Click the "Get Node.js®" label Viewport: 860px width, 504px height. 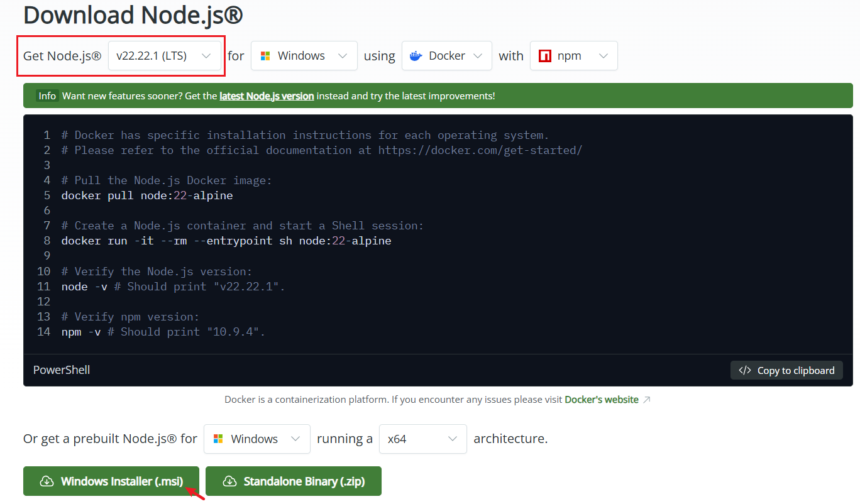[x=62, y=56]
